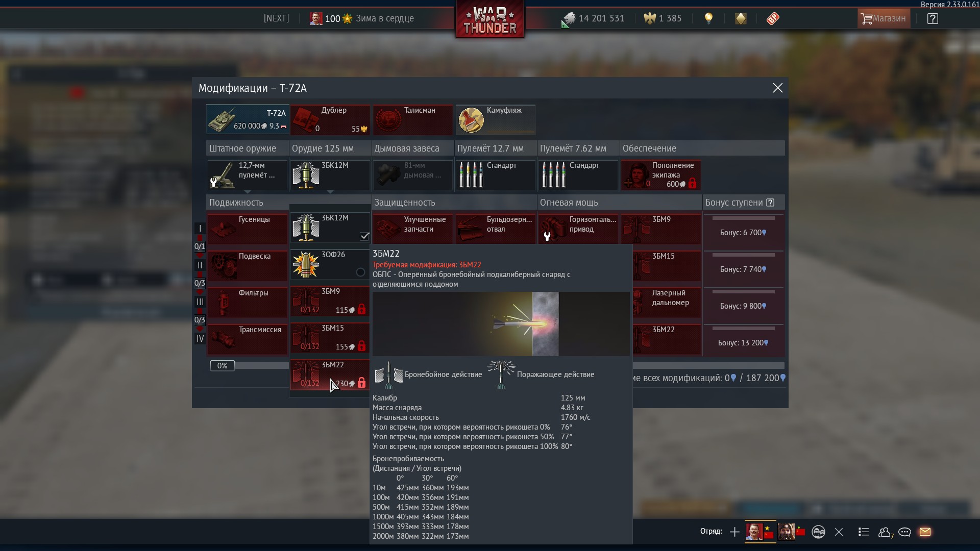This screenshot has height=551, width=980.
Task: Select the locked 3БМ22 shell in dropdown
Action: click(x=330, y=374)
